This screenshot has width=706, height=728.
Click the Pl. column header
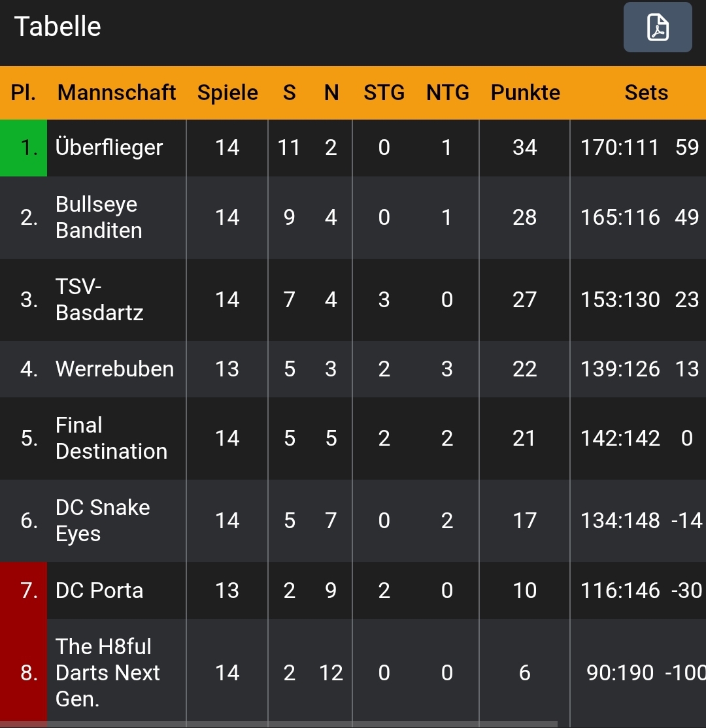(x=24, y=93)
